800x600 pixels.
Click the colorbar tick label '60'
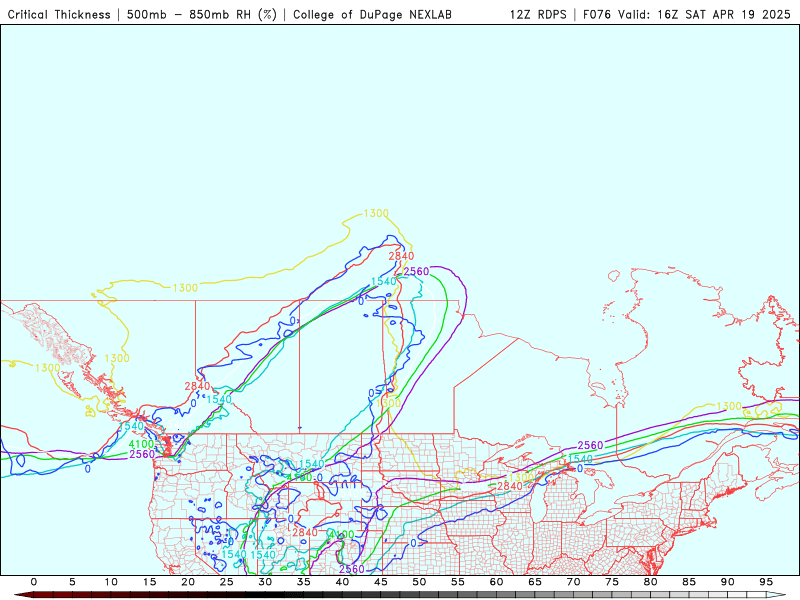(496, 582)
